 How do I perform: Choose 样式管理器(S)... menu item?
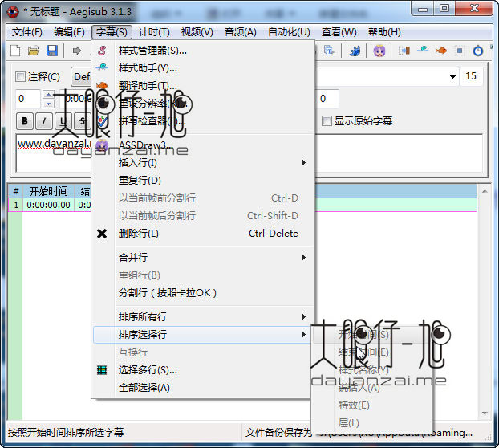(x=204, y=51)
